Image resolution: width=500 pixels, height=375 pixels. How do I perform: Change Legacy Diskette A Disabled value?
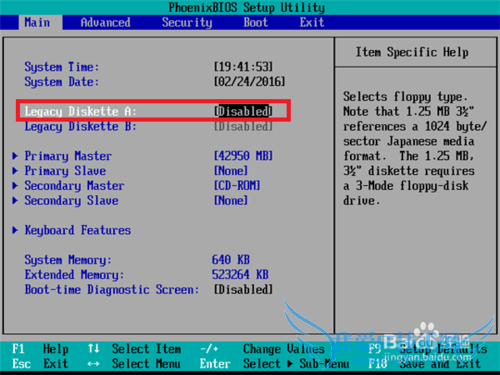pos(243,111)
